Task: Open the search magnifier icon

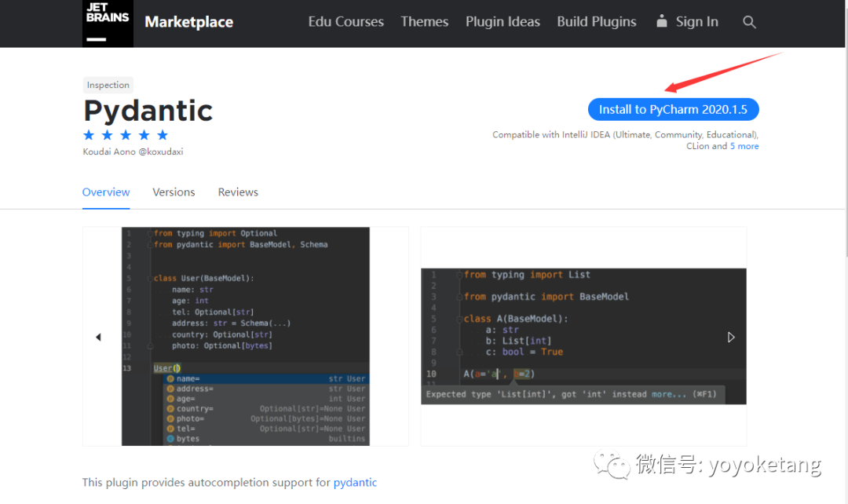Action: (749, 22)
